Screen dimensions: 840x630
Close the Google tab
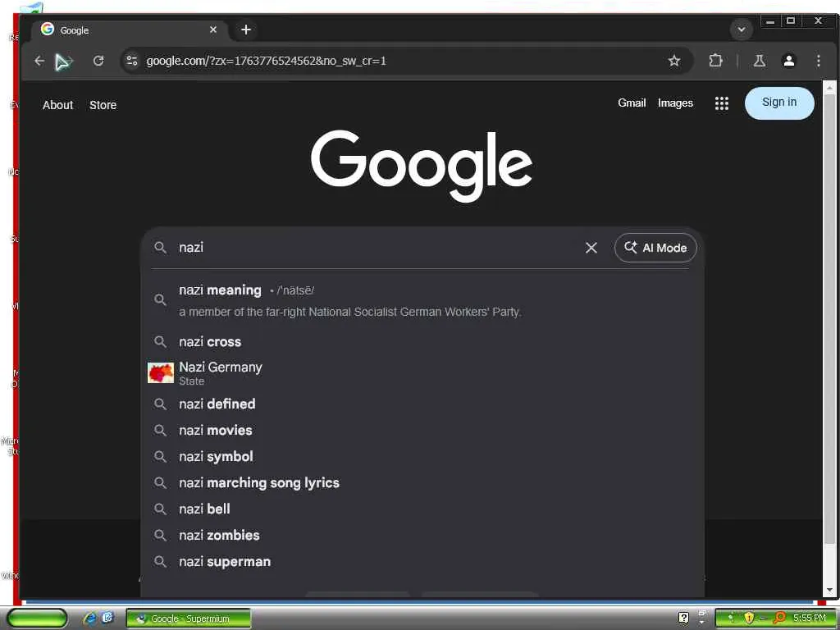(x=213, y=30)
